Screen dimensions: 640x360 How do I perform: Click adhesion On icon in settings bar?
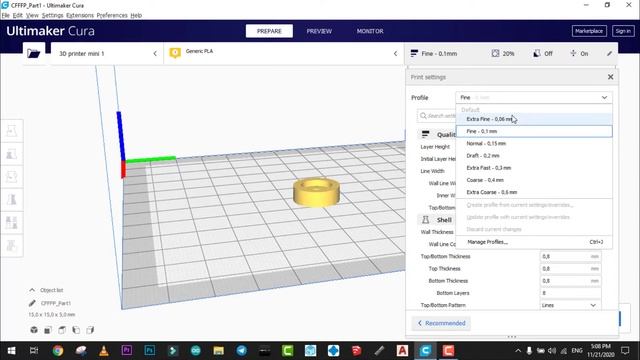pyautogui.click(x=573, y=53)
